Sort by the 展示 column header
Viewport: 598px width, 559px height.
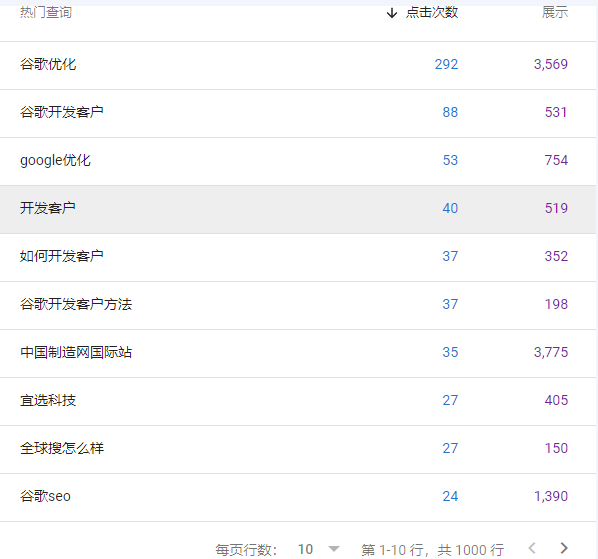(555, 13)
